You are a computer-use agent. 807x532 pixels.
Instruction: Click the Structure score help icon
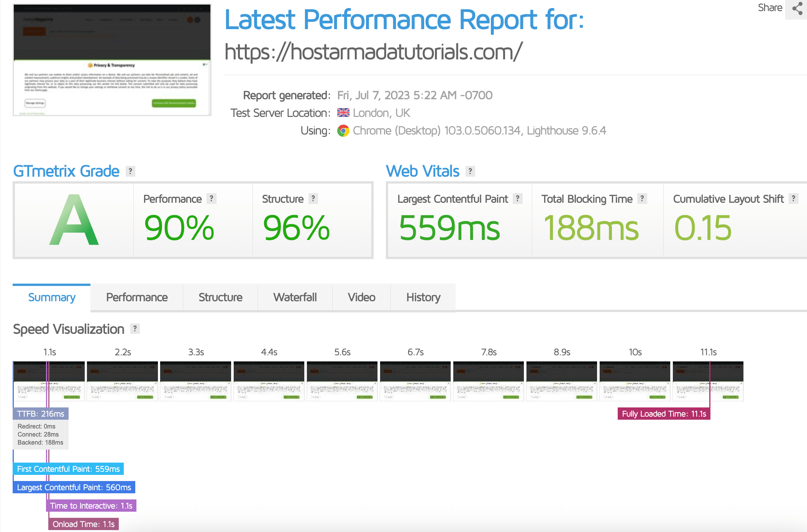[313, 199]
